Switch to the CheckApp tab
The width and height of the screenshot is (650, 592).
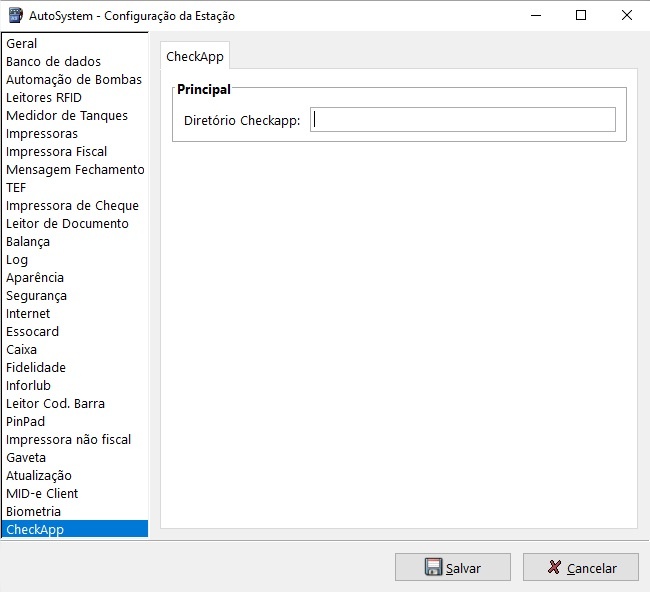pos(195,56)
